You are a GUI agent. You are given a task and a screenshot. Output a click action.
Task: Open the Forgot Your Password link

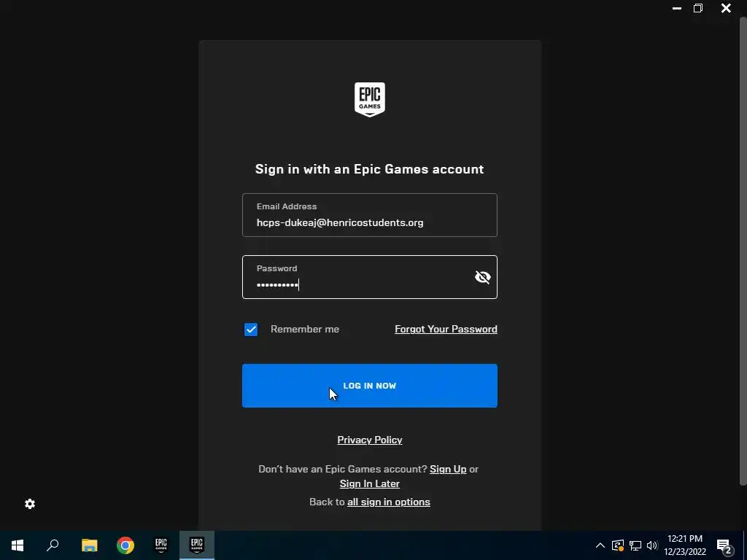(446, 329)
